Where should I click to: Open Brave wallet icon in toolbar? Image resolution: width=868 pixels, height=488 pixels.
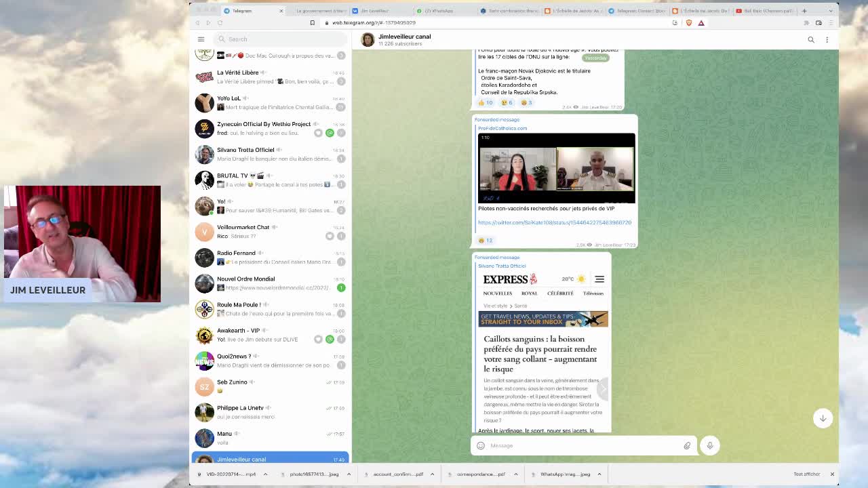(818, 23)
